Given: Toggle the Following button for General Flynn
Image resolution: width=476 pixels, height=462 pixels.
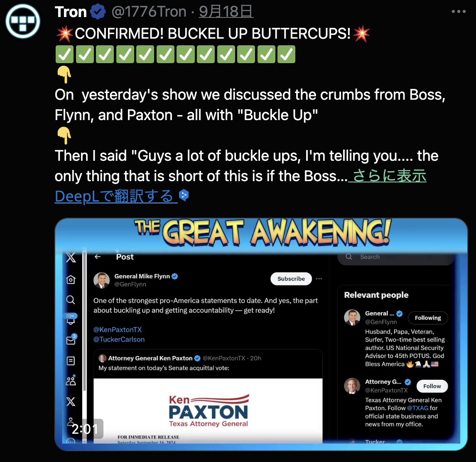Looking at the screenshot, I should pyautogui.click(x=428, y=318).
